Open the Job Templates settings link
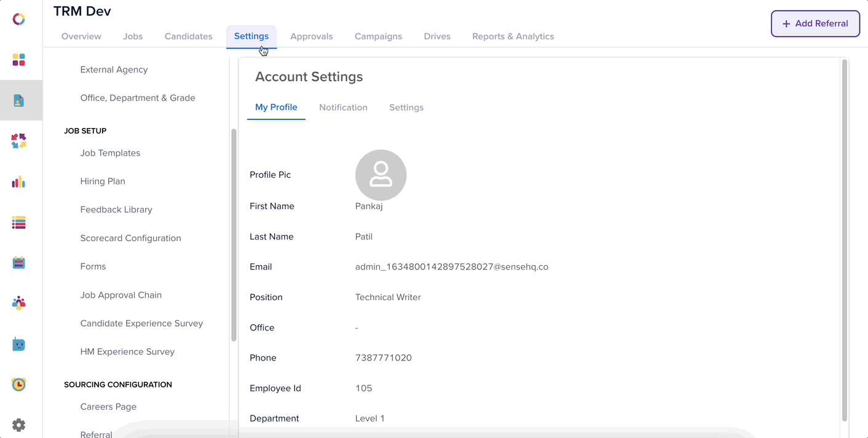Image resolution: width=868 pixels, height=438 pixels. point(110,153)
